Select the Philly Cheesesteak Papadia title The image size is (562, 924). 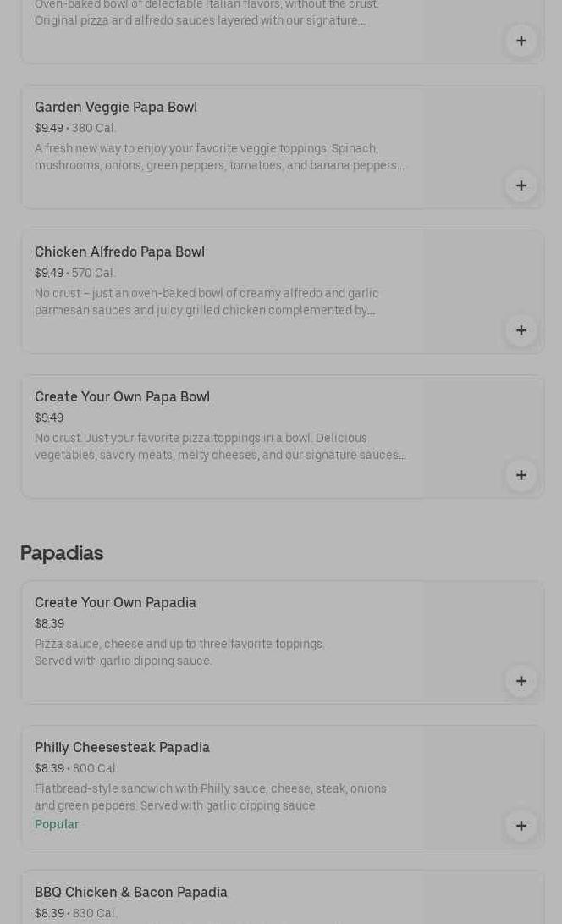(x=122, y=747)
